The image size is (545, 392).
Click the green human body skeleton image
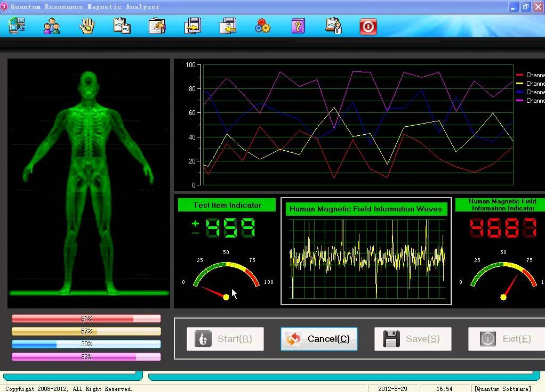click(89, 183)
